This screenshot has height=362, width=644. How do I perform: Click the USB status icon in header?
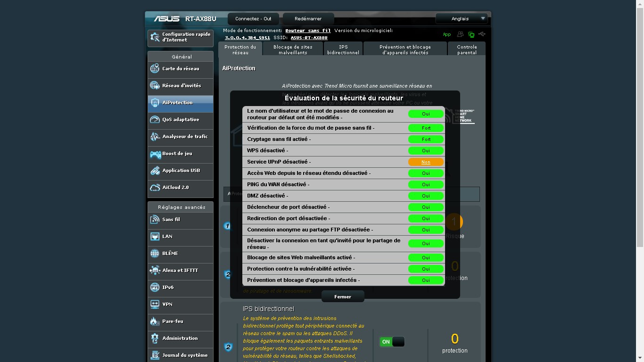point(481,34)
